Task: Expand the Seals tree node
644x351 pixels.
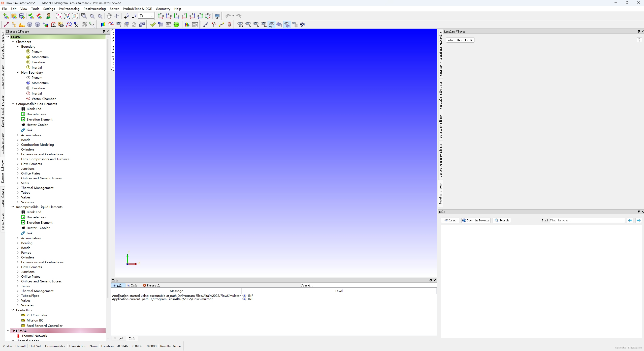Action: tap(18, 183)
